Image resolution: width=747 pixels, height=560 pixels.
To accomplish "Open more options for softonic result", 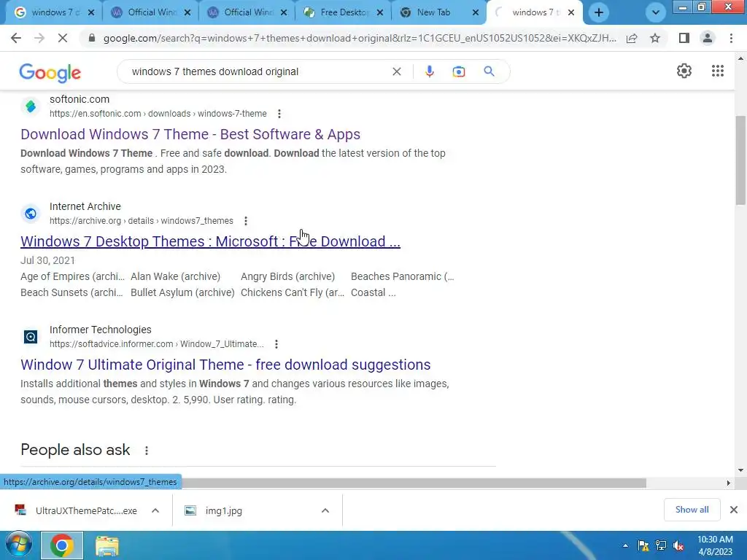I will [x=279, y=114].
